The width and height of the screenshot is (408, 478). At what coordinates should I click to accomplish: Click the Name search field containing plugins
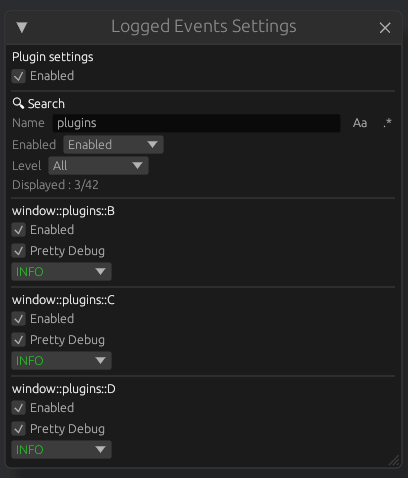click(196, 123)
